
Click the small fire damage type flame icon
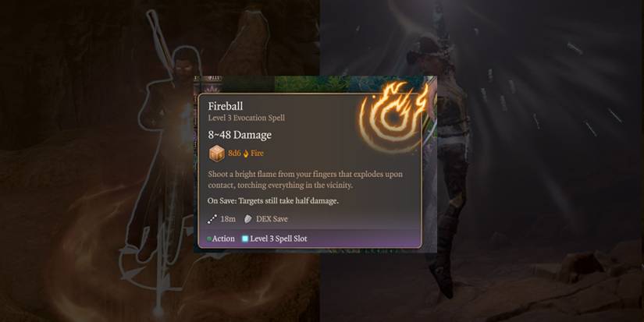click(x=246, y=154)
